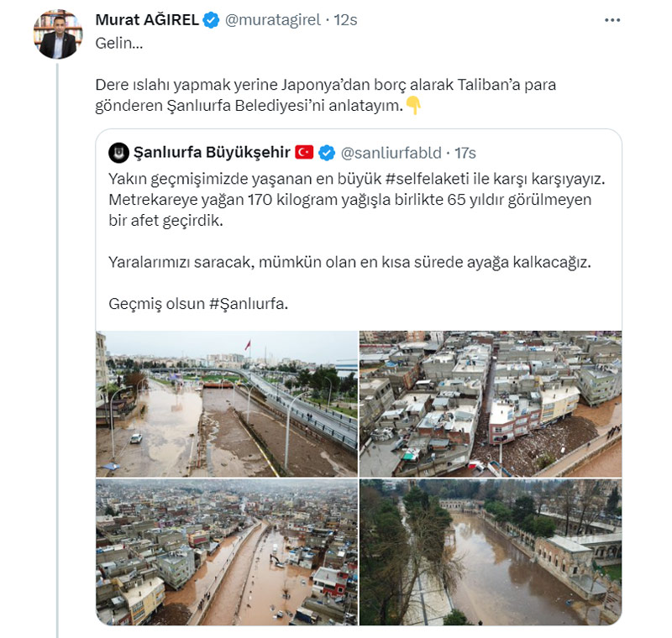Click the Turkish flag emoji icon
Viewport: 672px width, 638px height.
304,153
